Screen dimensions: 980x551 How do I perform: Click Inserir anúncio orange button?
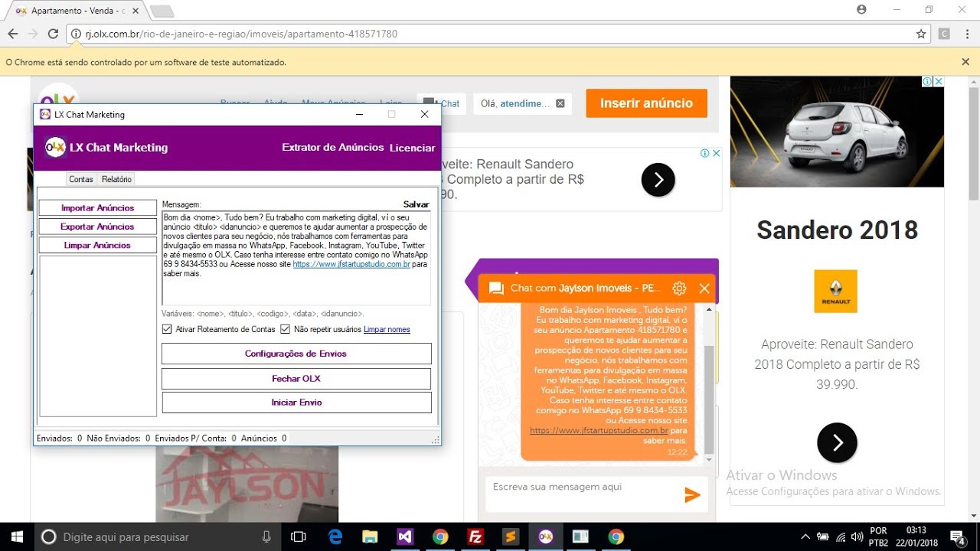[646, 103]
